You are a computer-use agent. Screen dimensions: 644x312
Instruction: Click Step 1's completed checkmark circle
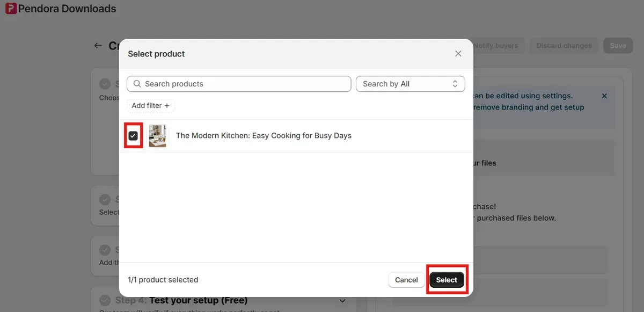105,84
